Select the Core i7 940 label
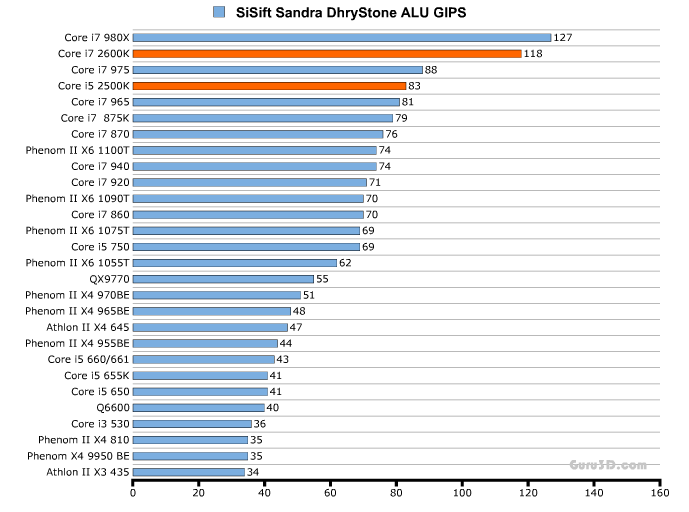This screenshot has height=512, width=689. tap(100, 167)
